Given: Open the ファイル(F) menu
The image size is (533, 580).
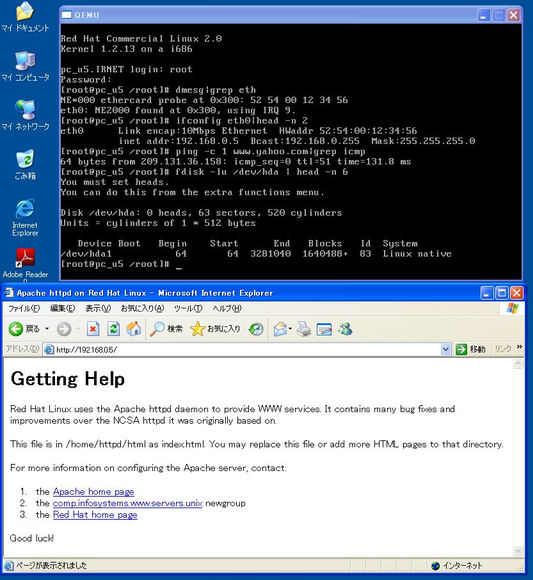Looking at the screenshot, I should pos(24,308).
